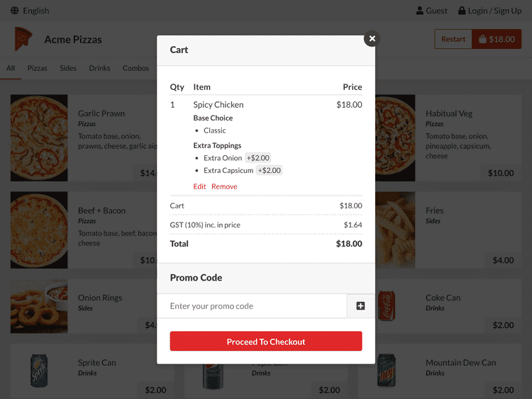Click Proceed To Checkout button
532x399 pixels.
tap(266, 342)
